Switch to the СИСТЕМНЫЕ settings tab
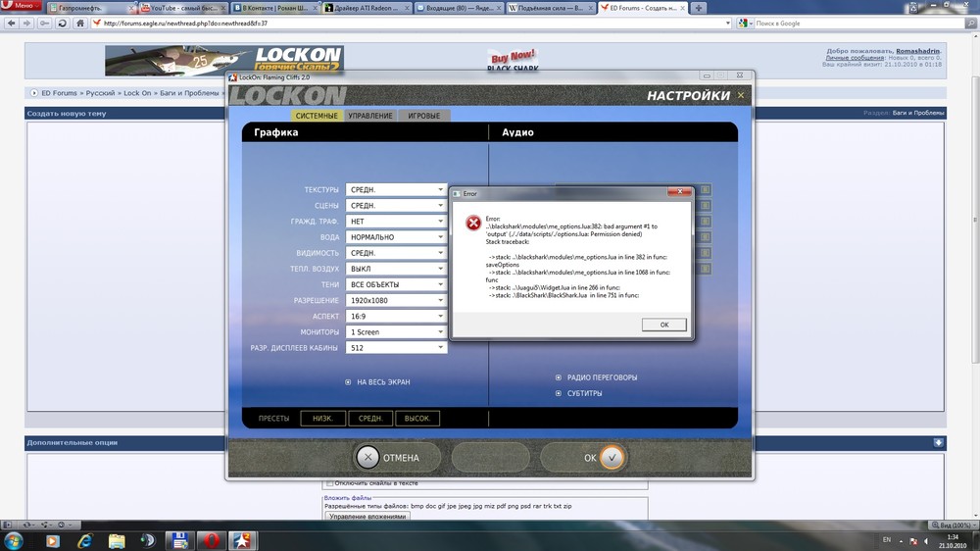 click(317, 116)
